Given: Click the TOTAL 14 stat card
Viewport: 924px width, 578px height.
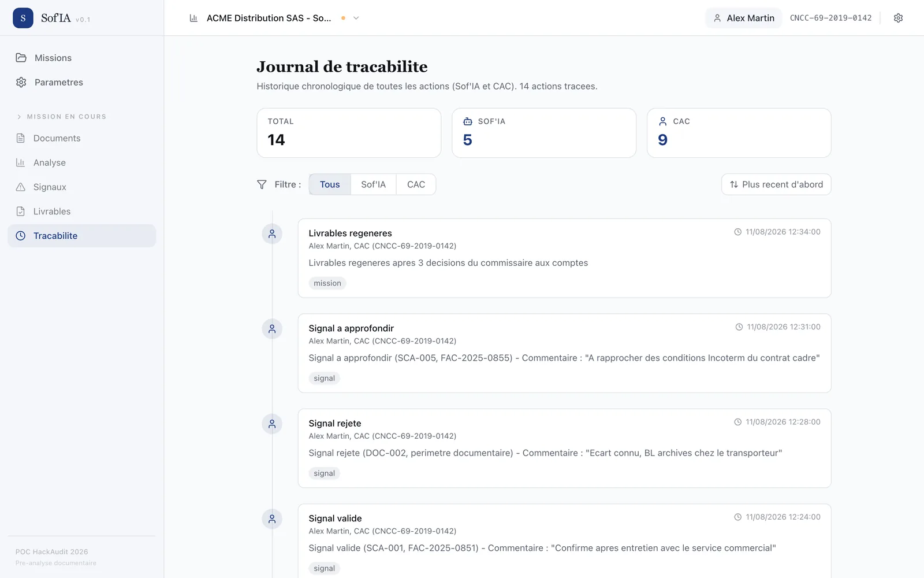Looking at the screenshot, I should (x=349, y=133).
